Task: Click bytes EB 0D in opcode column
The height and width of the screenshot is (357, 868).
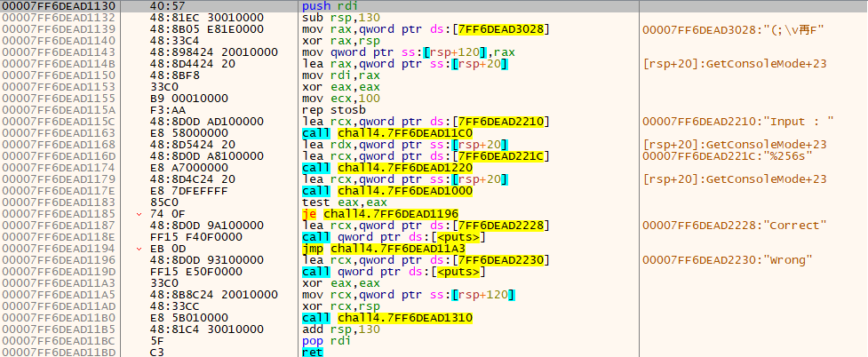Action: pyautogui.click(x=166, y=249)
